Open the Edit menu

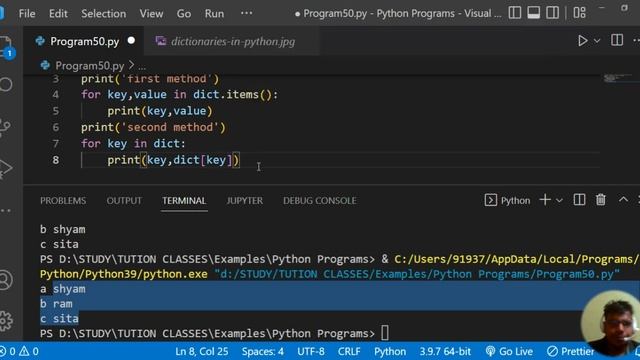[58, 13]
